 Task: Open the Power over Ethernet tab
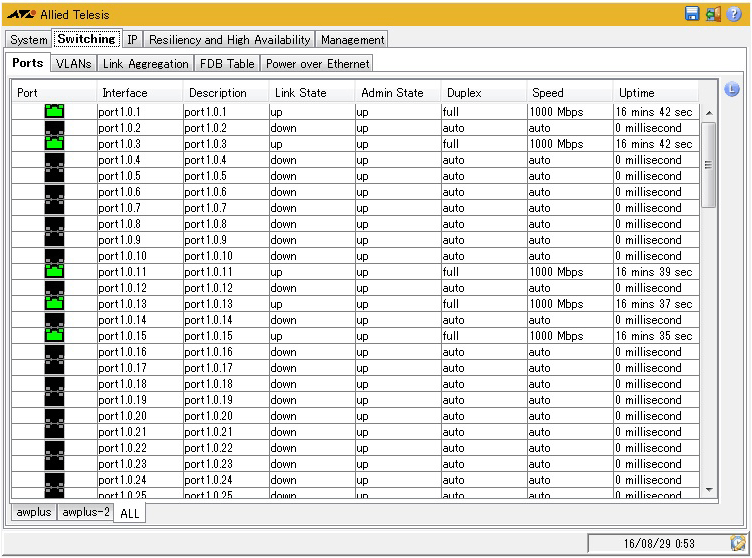317,63
